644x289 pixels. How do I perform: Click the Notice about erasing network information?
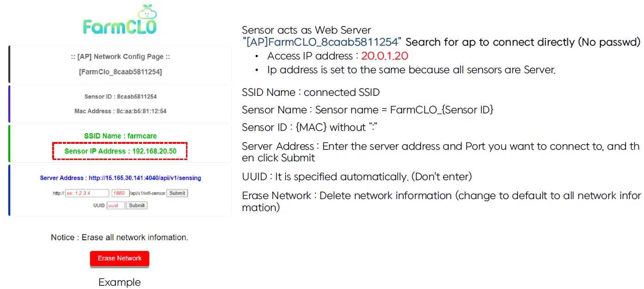point(120,237)
